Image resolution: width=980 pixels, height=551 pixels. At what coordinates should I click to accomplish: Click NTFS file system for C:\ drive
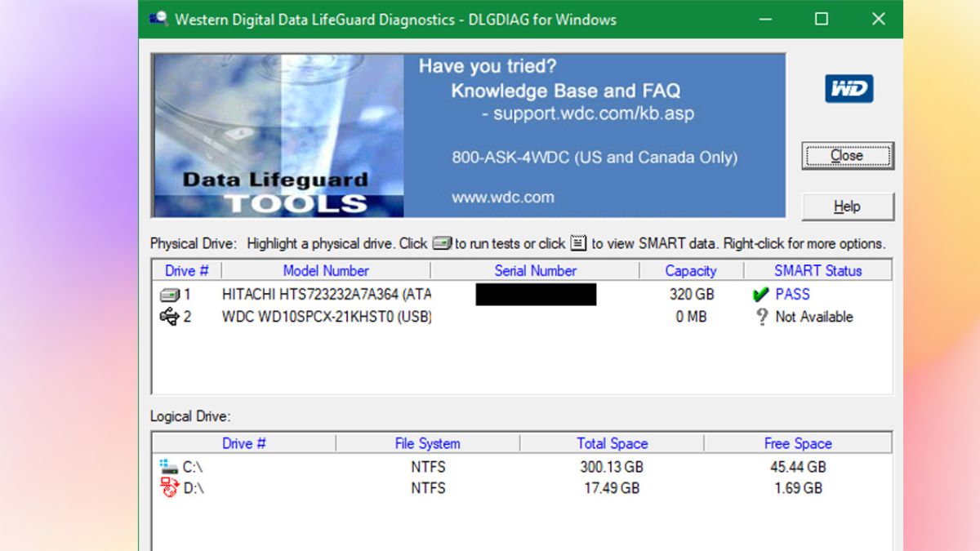[x=428, y=467]
